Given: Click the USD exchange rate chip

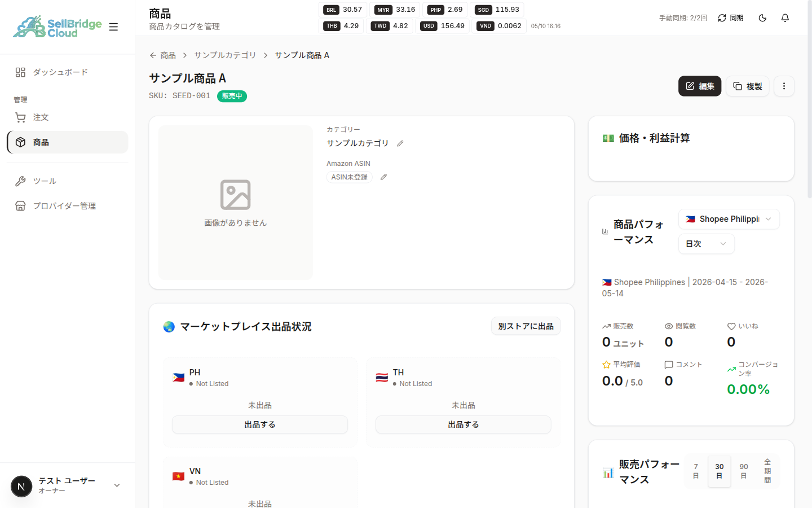Looking at the screenshot, I should (x=443, y=26).
